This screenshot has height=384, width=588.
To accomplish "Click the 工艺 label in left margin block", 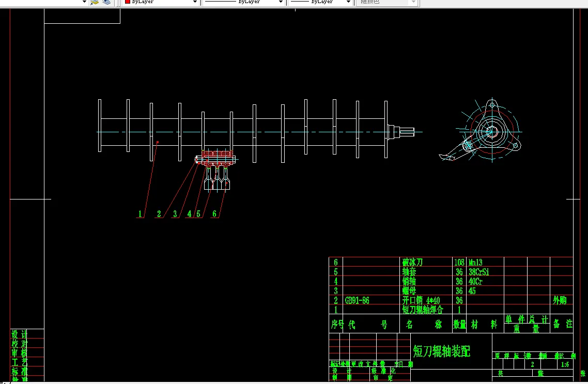I will point(20,362).
